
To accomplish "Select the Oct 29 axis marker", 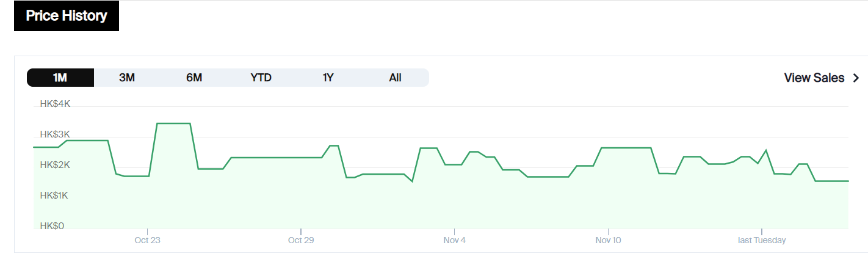I will coord(300,241).
